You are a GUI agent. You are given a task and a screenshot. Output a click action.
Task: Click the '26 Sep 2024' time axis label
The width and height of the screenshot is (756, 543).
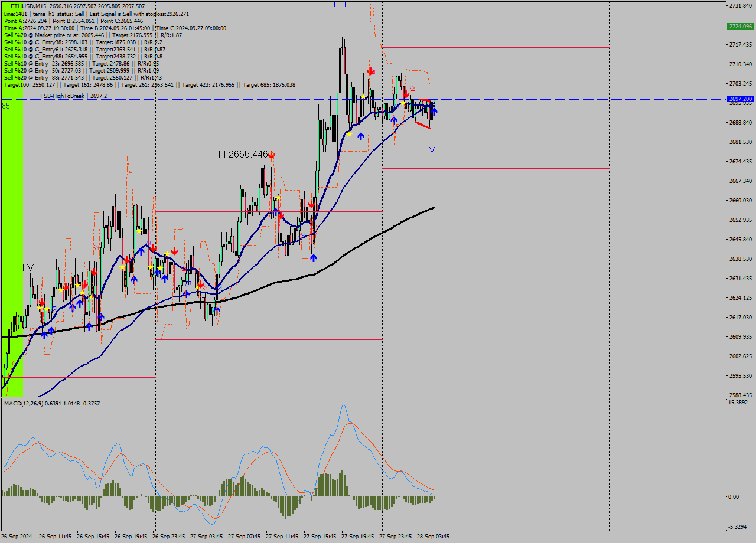(18, 537)
